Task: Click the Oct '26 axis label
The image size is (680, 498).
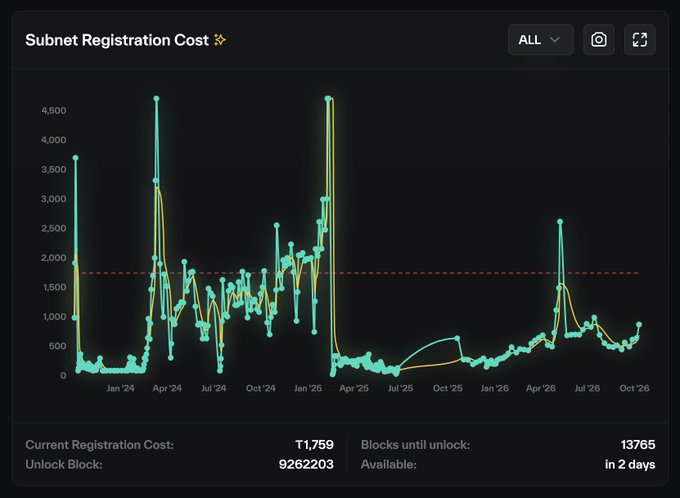Action: (x=634, y=388)
